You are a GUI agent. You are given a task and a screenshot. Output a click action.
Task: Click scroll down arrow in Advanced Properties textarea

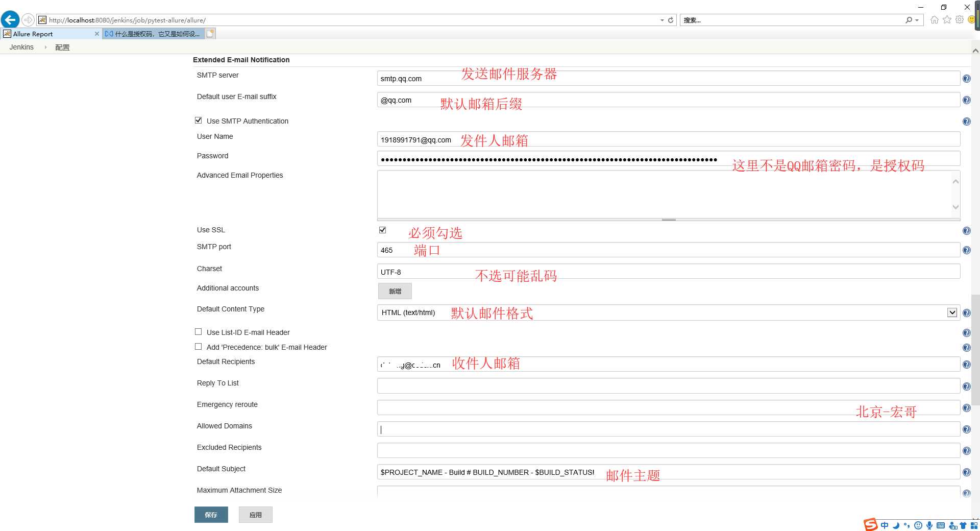pos(956,207)
